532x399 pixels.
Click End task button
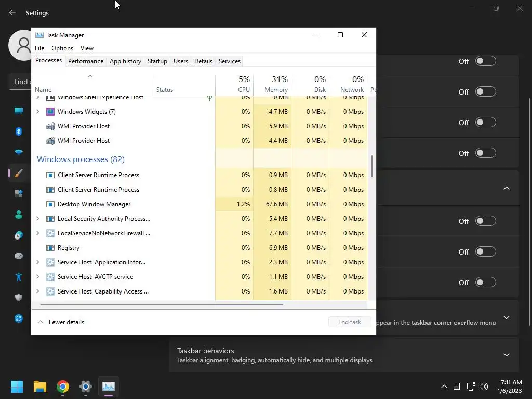point(350,322)
